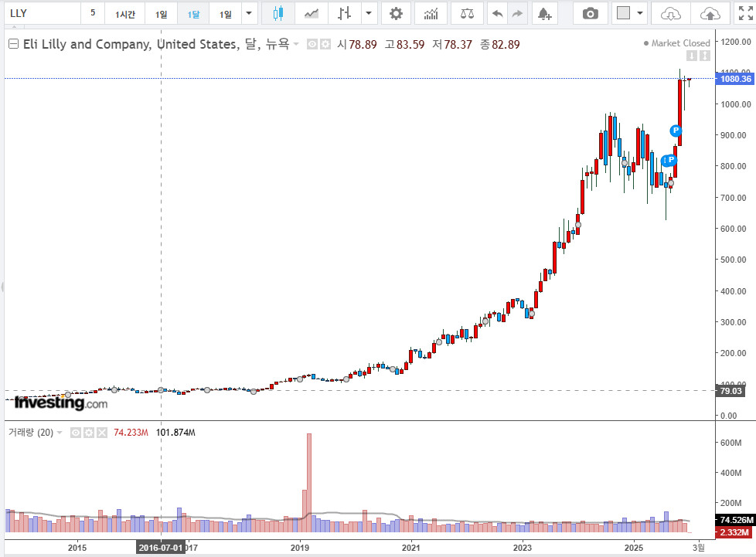
Task: Click the 2025 time axis label
Action: (x=633, y=548)
